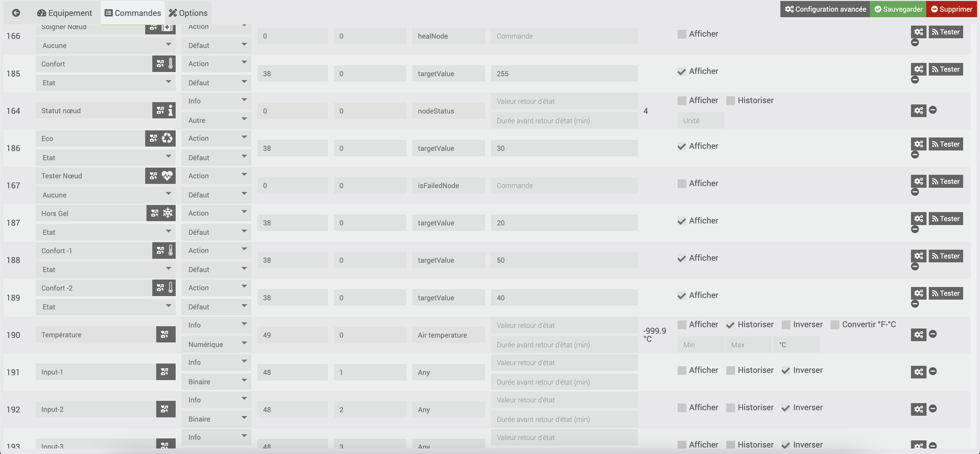This screenshot has height=454, width=980.
Task: Toggle Historiser for the Température command
Action: (x=730, y=325)
